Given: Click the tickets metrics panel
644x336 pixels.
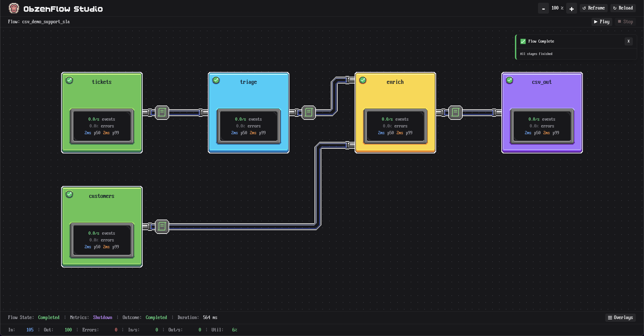Looking at the screenshot, I should tap(102, 126).
